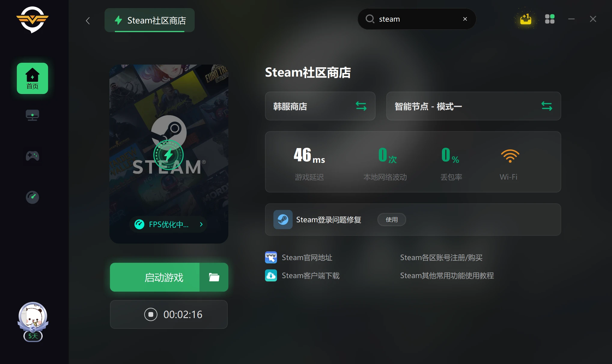The image size is (612, 364).
Task: Open the 首页 home panel in sidebar
Action: click(32, 78)
